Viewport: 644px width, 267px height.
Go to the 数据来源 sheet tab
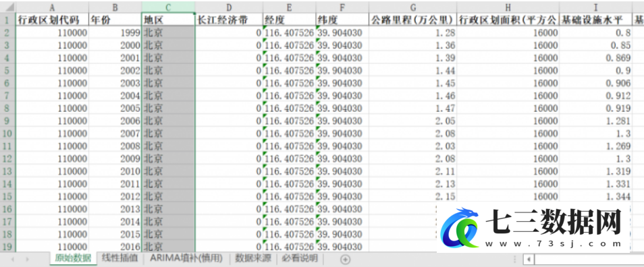point(253,259)
